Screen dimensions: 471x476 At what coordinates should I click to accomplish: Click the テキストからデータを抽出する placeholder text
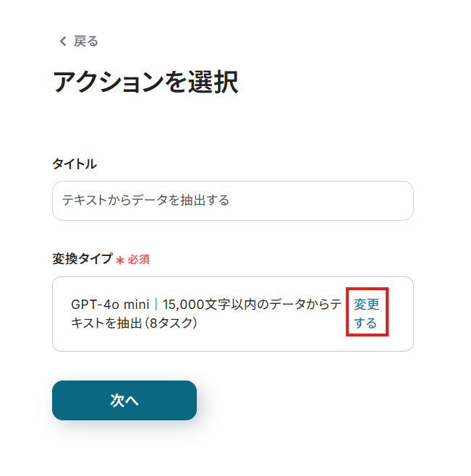(x=145, y=200)
